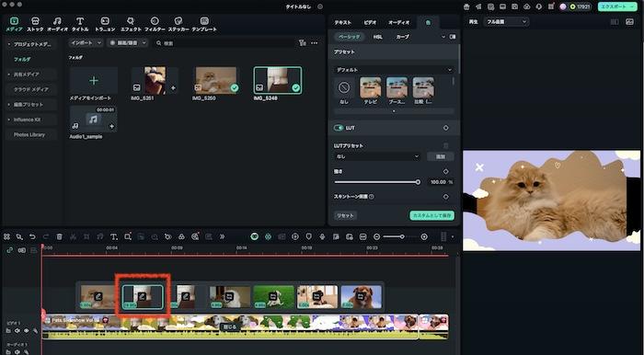Click the text (T) tool in timeline toolbar
This screenshot has width=644, height=355.
point(114,236)
